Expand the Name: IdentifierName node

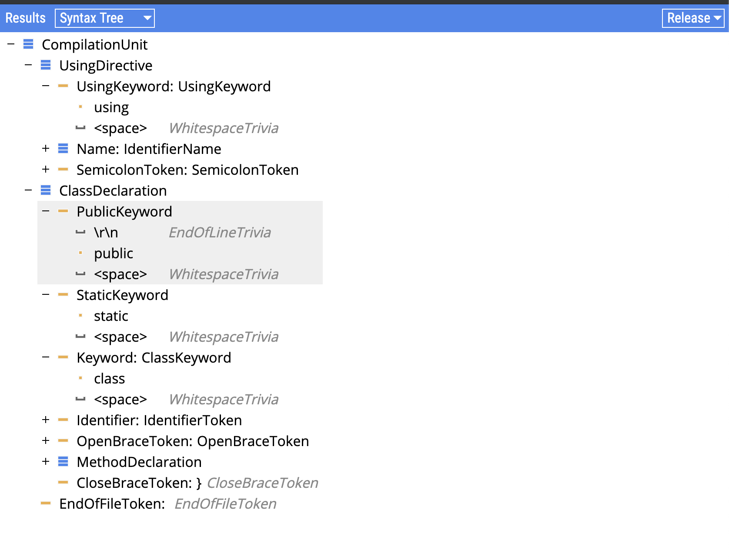tap(46, 148)
